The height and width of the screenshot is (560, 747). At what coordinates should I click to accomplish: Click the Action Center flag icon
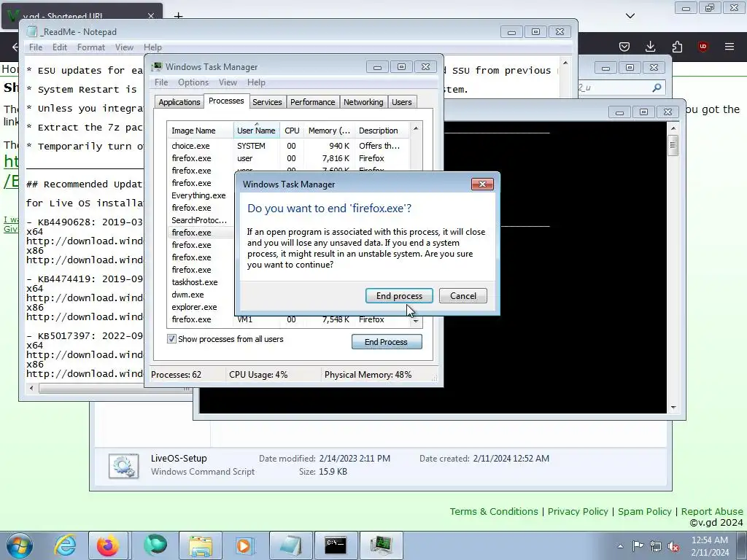tap(638, 546)
